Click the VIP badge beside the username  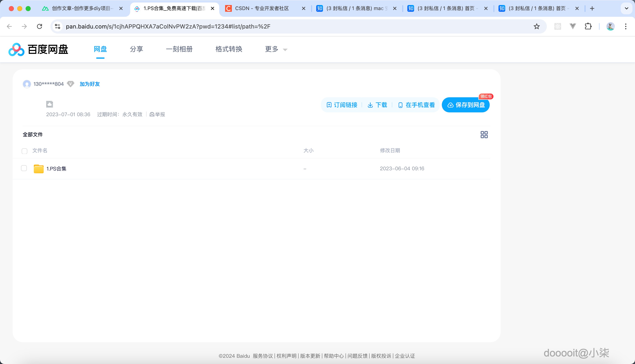click(x=70, y=84)
